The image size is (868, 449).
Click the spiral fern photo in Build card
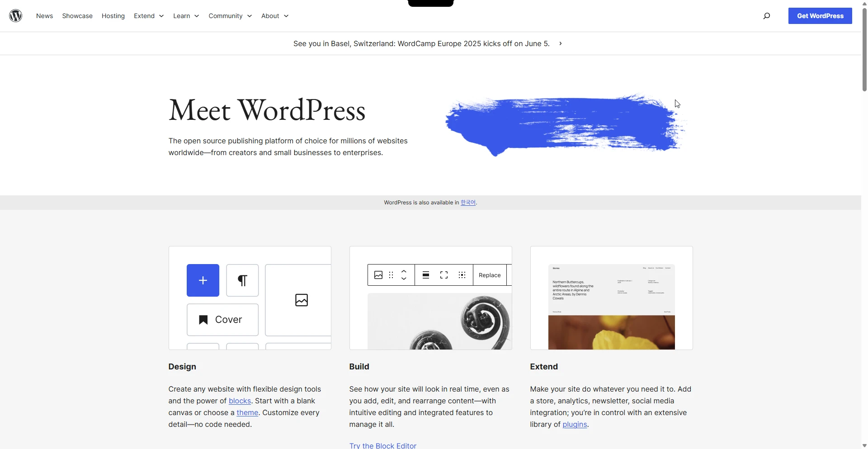(x=439, y=321)
